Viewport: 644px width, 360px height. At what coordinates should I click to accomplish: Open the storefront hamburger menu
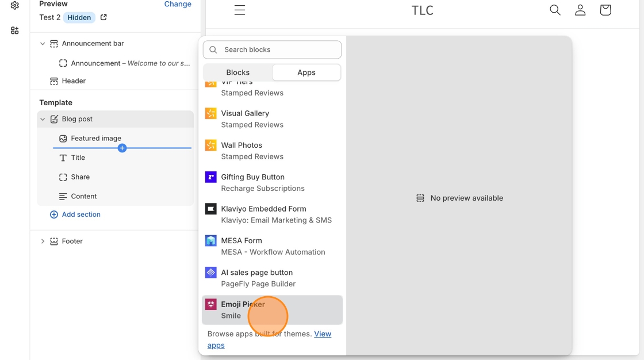pyautogui.click(x=240, y=10)
